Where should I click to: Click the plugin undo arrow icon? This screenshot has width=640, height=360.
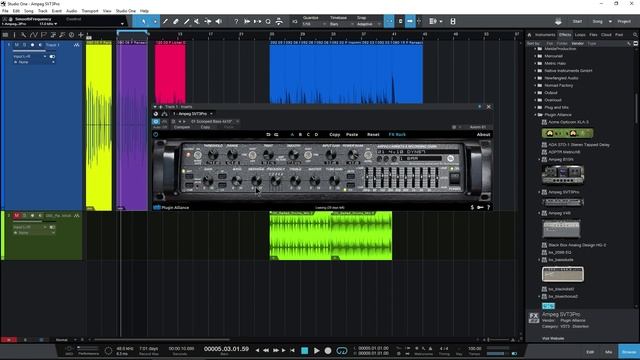point(268,134)
